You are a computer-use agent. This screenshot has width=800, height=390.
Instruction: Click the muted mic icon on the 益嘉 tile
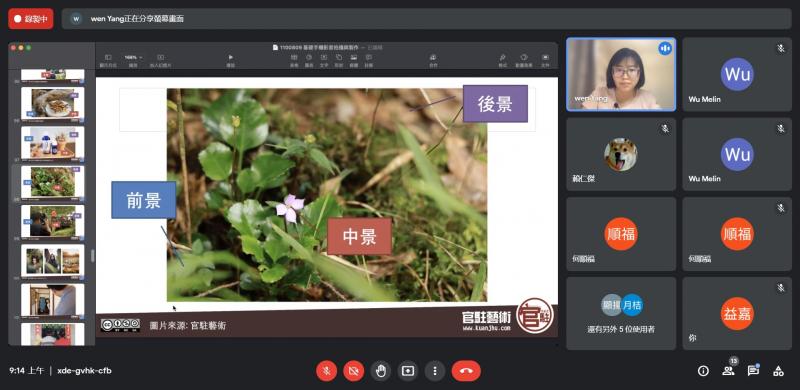780,288
